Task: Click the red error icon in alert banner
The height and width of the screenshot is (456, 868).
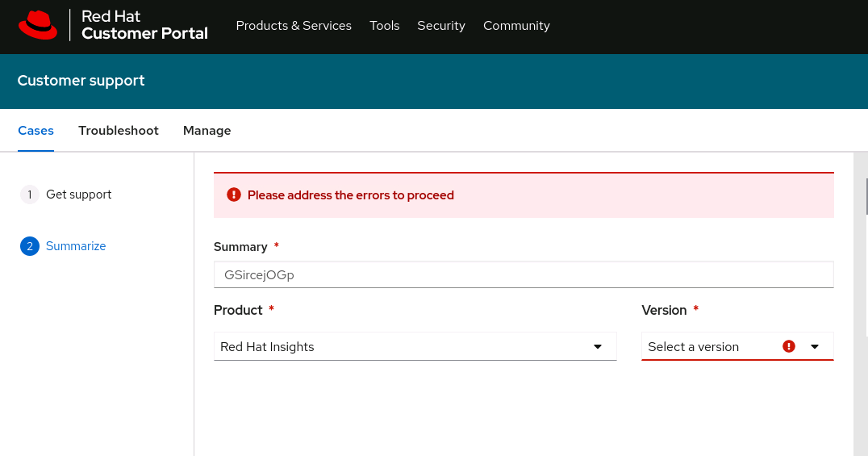Action: pyautogui.click(x=234, y=195)
